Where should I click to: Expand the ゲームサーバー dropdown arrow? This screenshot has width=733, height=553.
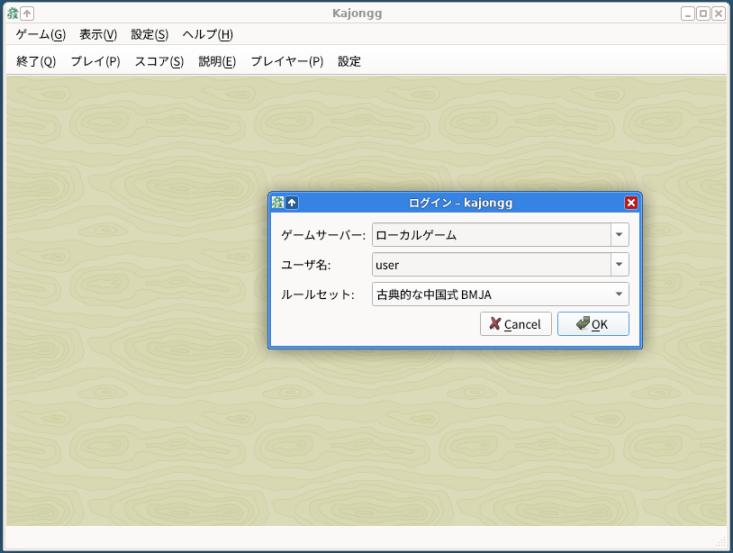(x=619, y=235)
